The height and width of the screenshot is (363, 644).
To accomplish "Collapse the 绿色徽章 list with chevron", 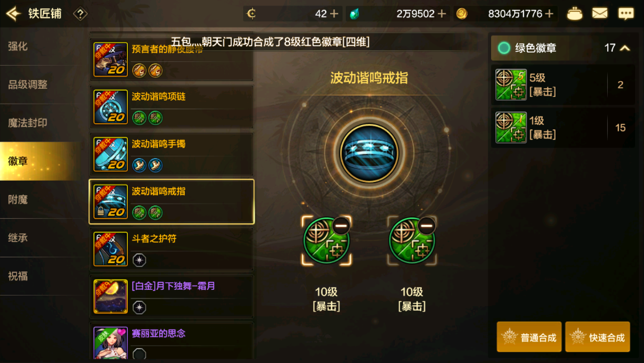I will (625, 48).
